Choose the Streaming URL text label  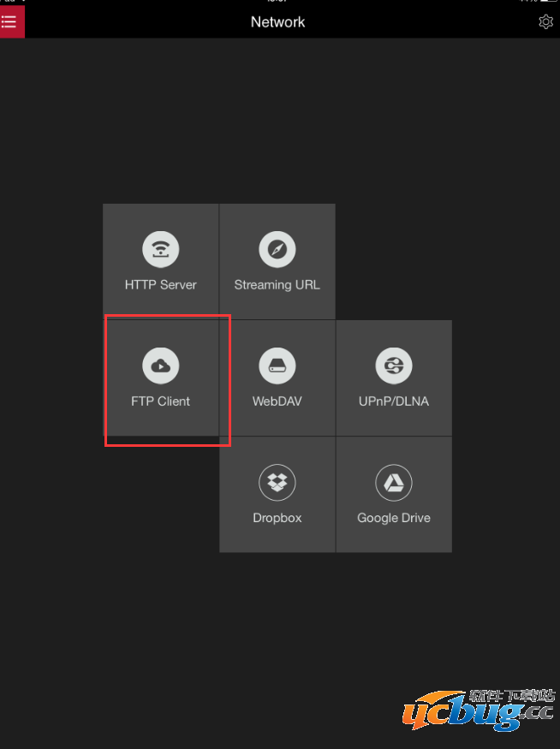pos(277,285)
